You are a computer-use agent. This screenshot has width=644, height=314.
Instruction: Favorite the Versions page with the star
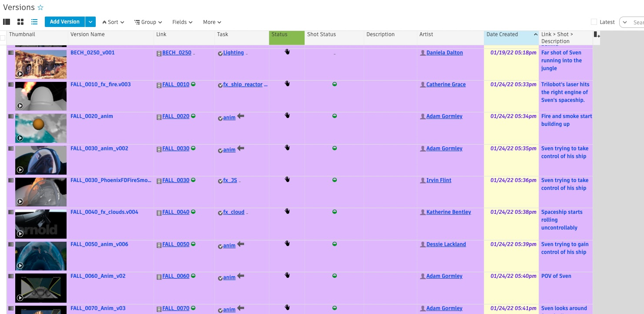point(40,7)
